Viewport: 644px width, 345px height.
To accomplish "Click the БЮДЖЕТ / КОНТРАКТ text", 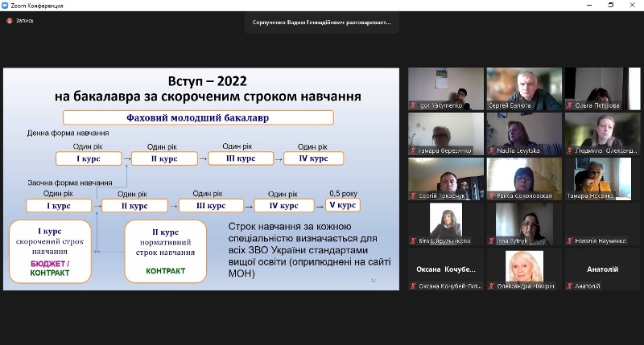I will pos(50,269).
